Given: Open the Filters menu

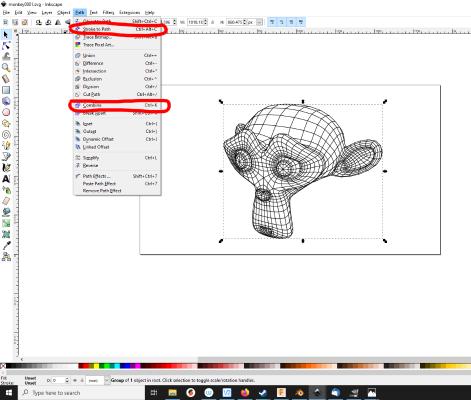Looking at the screenshot, I should [108, 12].
